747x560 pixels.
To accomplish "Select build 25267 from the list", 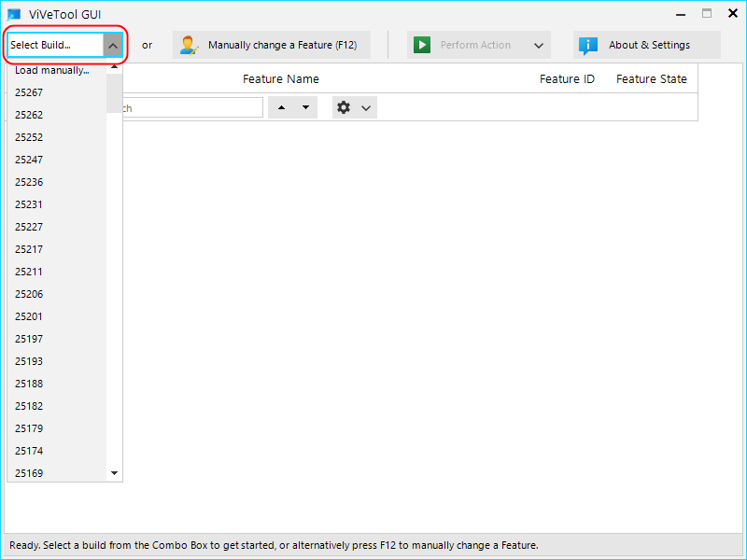I will pos(57,92).
